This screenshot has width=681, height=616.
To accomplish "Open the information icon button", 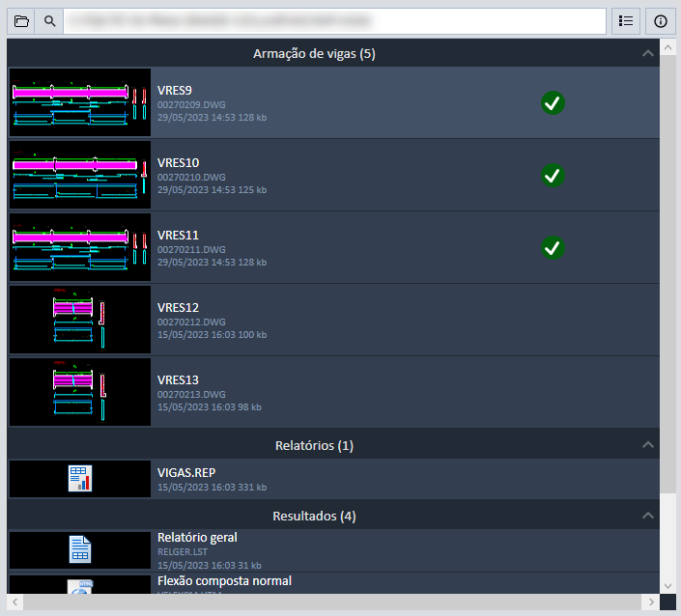I will (661, 20).
